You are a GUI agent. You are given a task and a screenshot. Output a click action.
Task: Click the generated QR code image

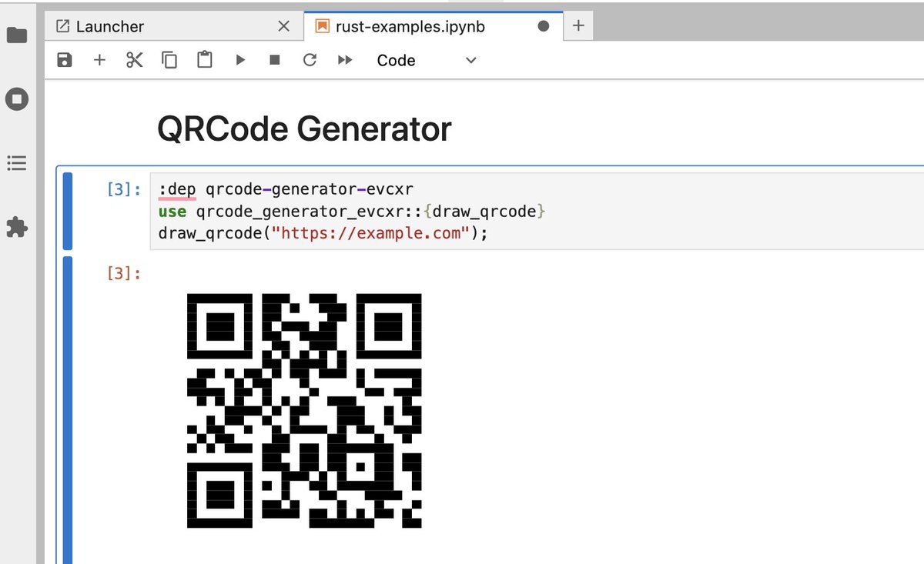click(x=304, y=410)
